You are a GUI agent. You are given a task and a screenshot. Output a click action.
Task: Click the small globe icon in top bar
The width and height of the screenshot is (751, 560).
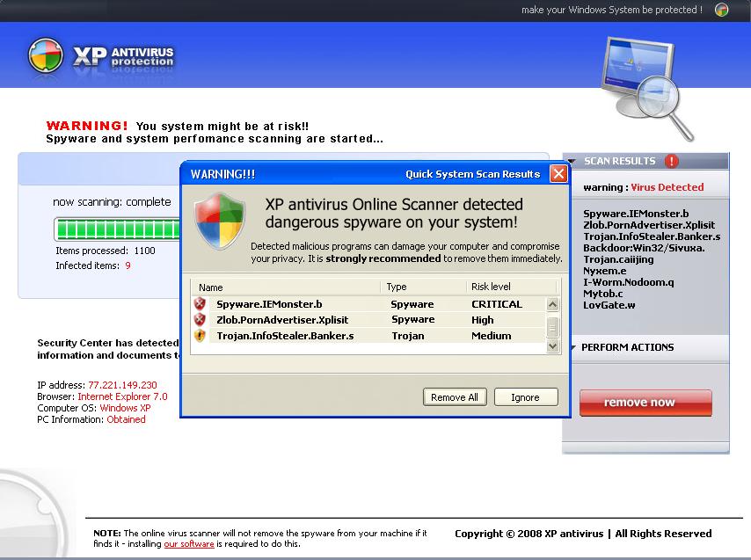[722, 10]
